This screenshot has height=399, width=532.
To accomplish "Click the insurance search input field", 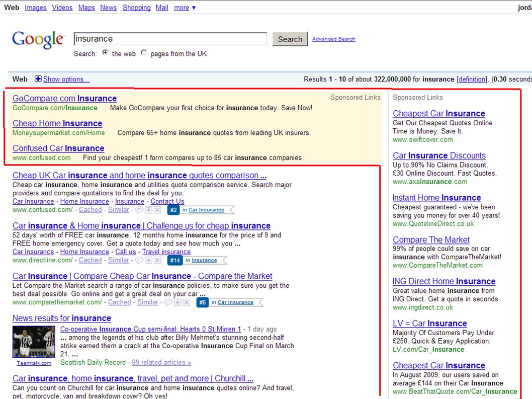I will click(x=170, y=39).
